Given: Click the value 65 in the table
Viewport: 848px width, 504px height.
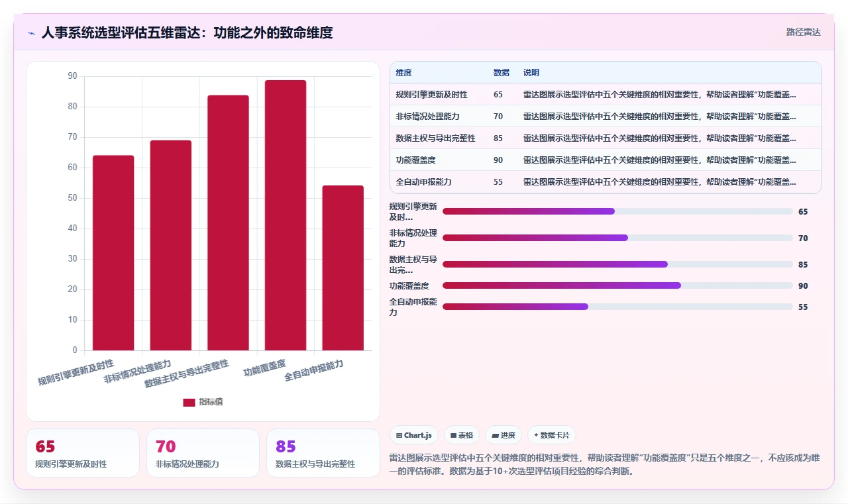Looking at the screenshot, I should click(x=498, y=95).
